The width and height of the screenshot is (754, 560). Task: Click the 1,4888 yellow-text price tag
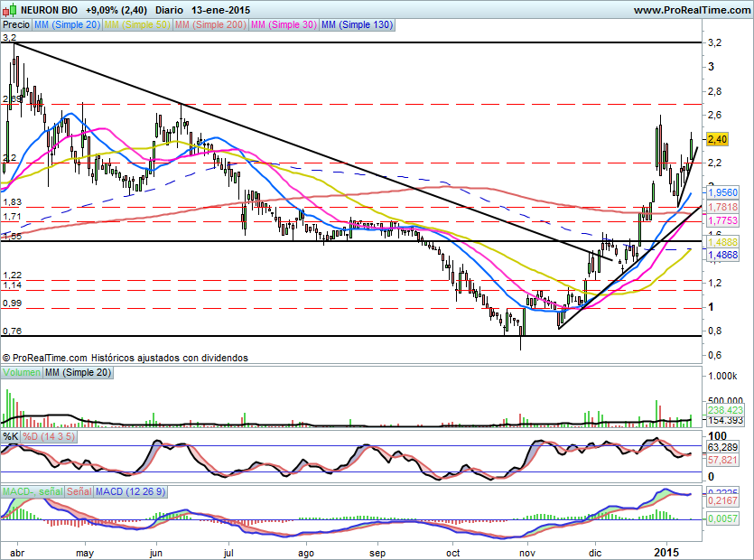pyautogui.click(x=722, y=243)
